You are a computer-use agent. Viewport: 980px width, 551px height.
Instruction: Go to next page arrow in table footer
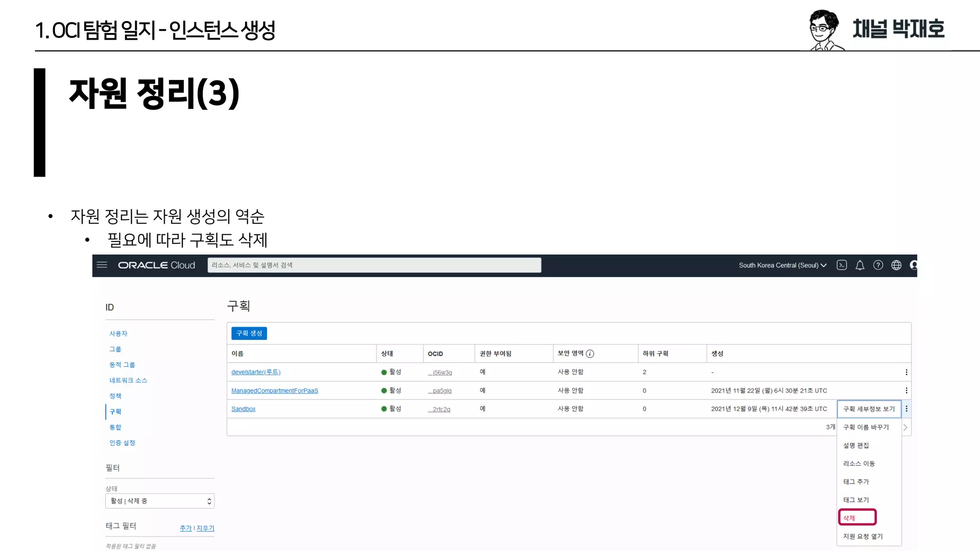[905, 427]
